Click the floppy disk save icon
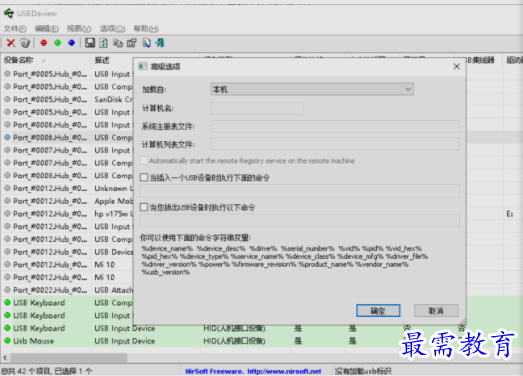Image resolution: width=523 pixels, height=376 pixels. pos(90,43)
